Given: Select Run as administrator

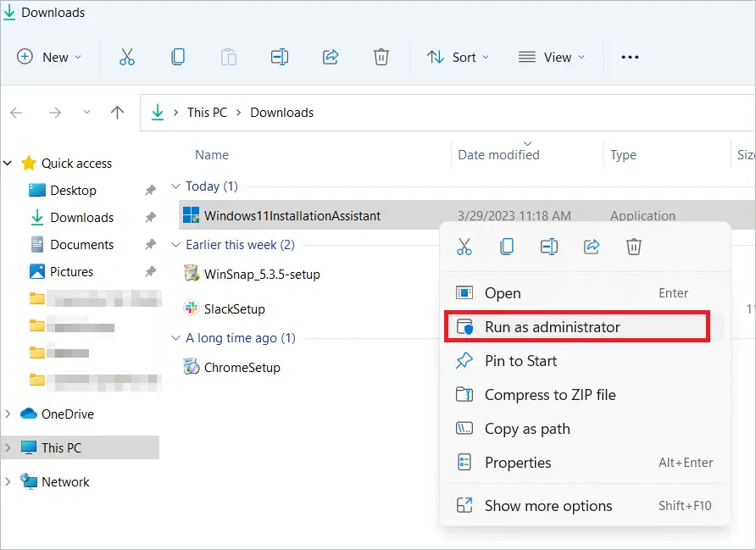Looking at the screenshot, I should pyautogui.click(x=585, y=327).
